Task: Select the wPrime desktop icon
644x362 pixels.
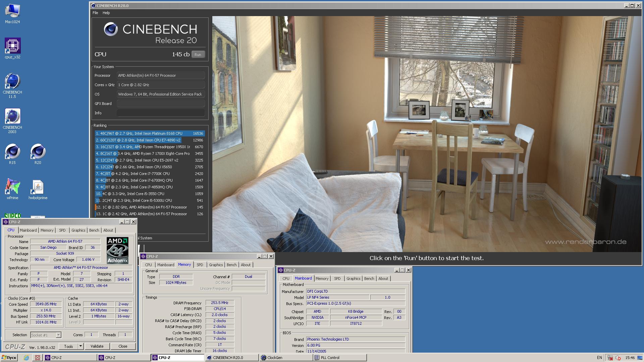Action: (x=12, y=189)
